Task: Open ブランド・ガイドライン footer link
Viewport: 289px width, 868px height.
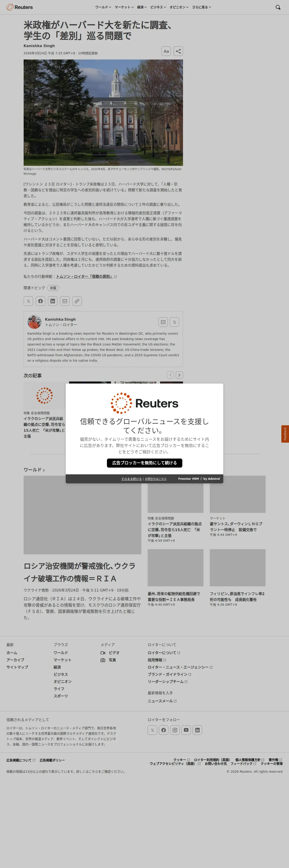Action: tap(169, 674)
